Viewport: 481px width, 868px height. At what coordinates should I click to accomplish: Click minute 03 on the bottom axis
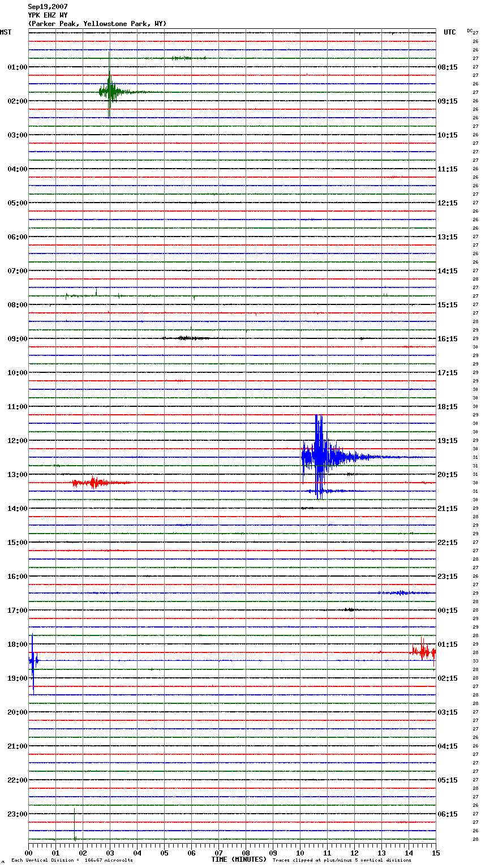[110, 853]
